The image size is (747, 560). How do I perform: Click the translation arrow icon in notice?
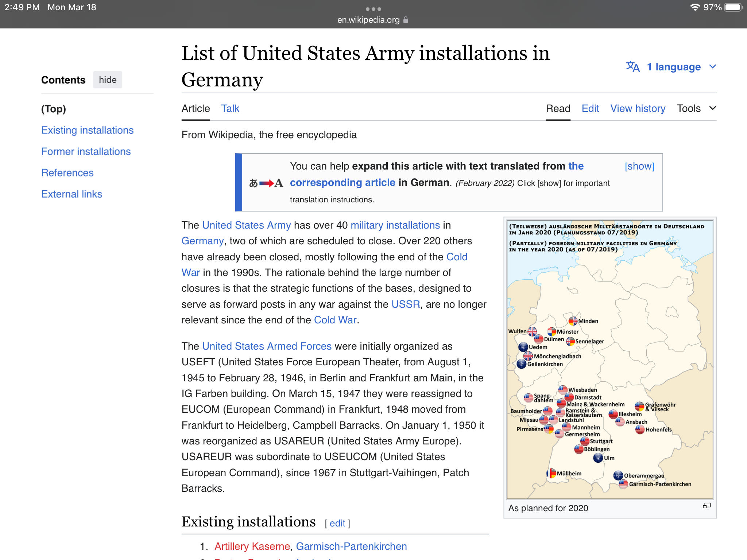[266, 183]
